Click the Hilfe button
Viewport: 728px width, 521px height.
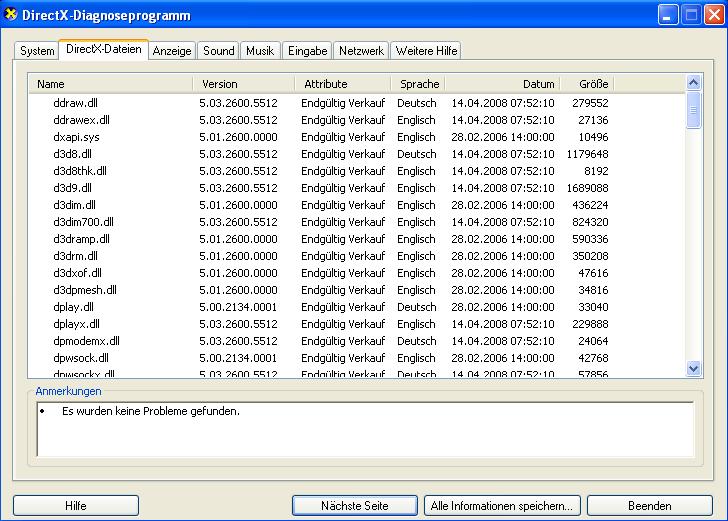point(76,505)
